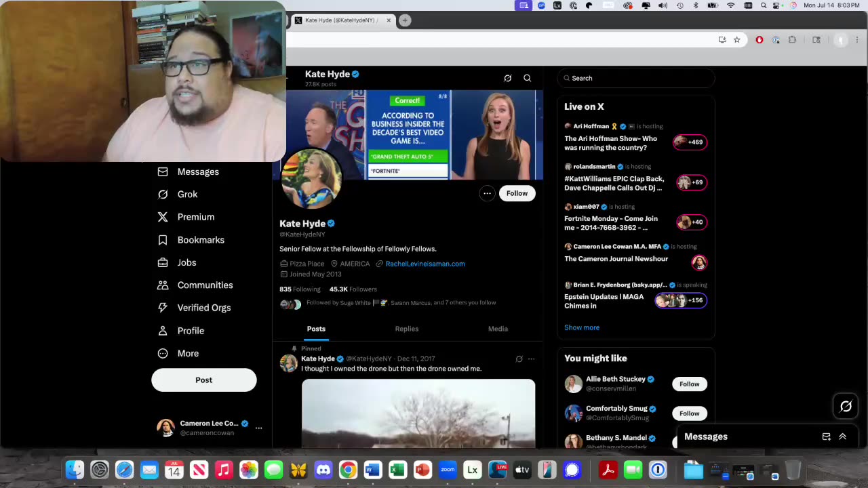868x488 pixels.
Task: Search Kate Hyde's posts with magnifier icon
Action: [x=527, y=78]
